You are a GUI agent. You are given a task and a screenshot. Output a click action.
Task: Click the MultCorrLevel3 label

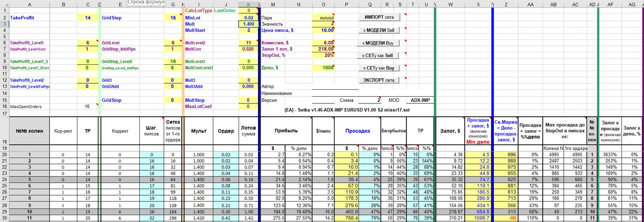click(x=199, y=68)
